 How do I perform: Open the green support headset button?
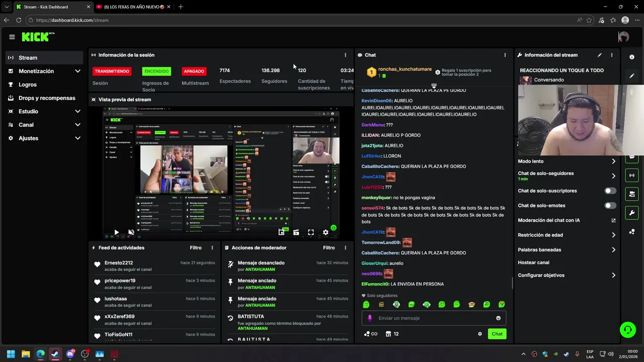[627, 330]
